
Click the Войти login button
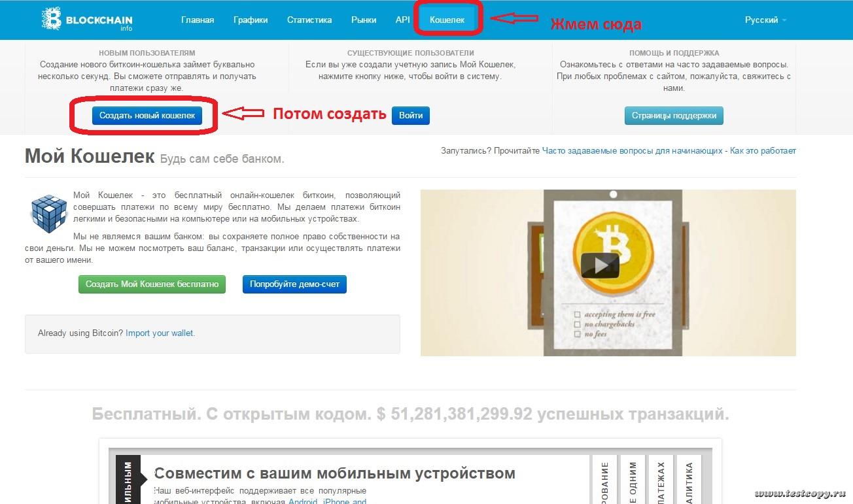411,115
